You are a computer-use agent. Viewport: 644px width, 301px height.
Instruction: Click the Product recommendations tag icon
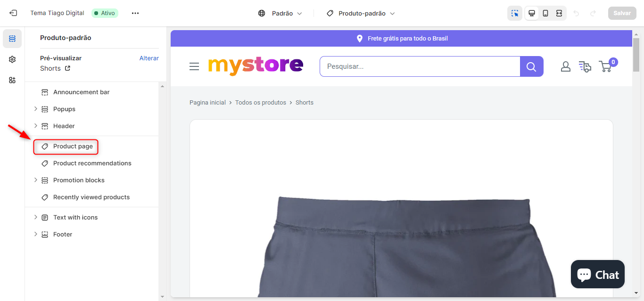click(x=45, y=163)
